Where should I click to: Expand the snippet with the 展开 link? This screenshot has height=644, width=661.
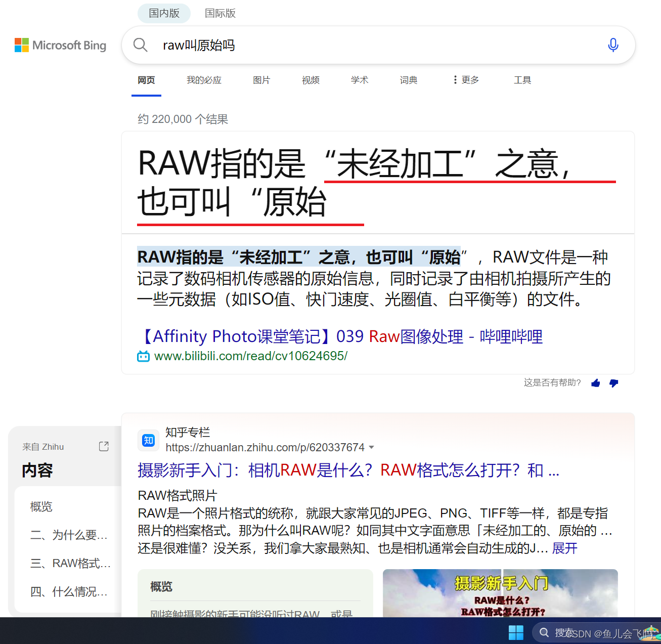click(x=564, y=548)
